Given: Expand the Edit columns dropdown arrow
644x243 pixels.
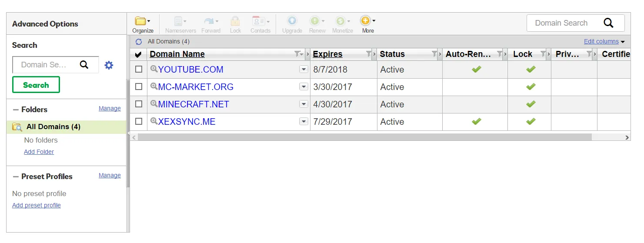Looking at the screenshot, I should 623,42.
